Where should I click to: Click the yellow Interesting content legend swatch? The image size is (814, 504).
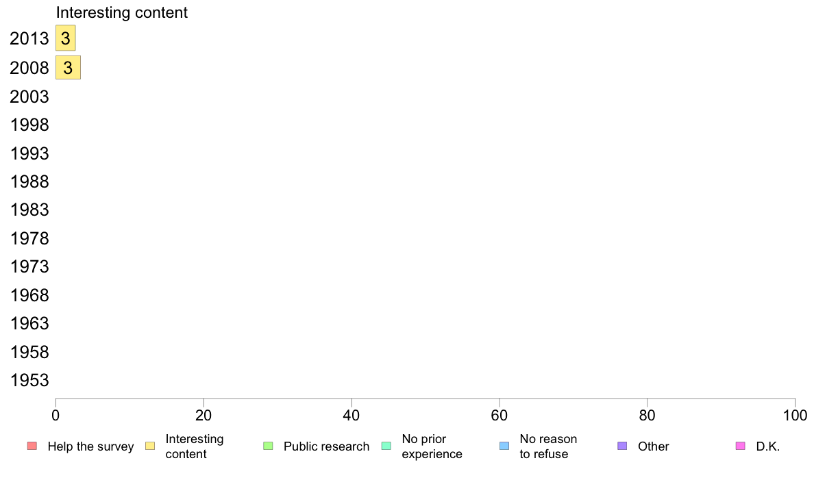pyautogui.click(x=150, y=446)
